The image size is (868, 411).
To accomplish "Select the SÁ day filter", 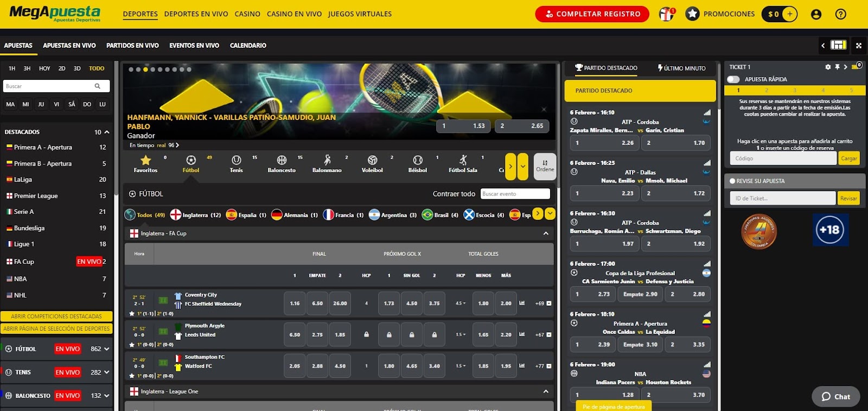I will click(x=72, y=104).
